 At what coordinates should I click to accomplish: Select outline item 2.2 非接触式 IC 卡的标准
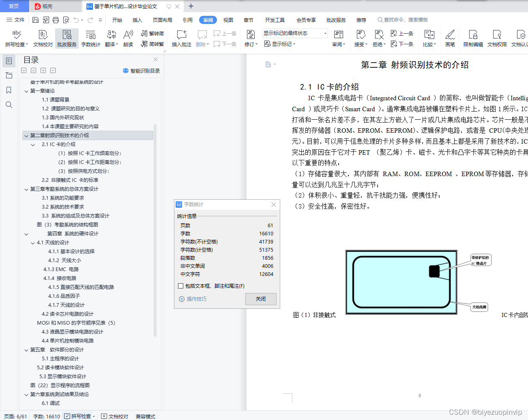click(70, 180)
